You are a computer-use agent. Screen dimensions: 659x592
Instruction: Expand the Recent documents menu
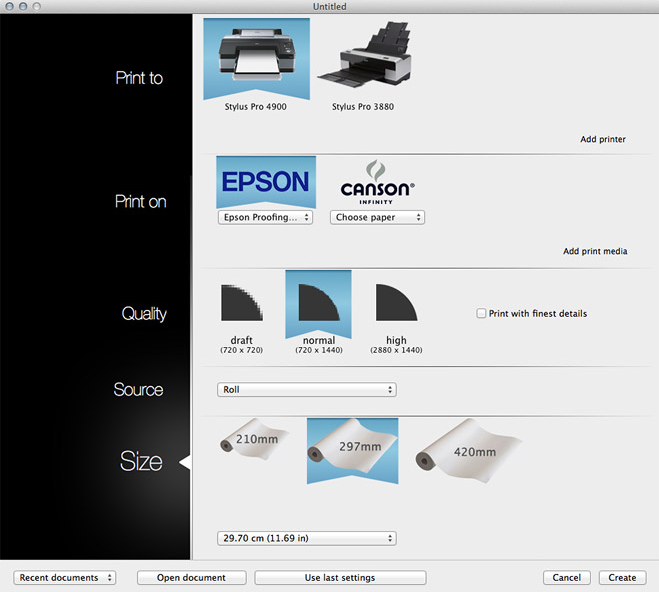pos(65,578)
